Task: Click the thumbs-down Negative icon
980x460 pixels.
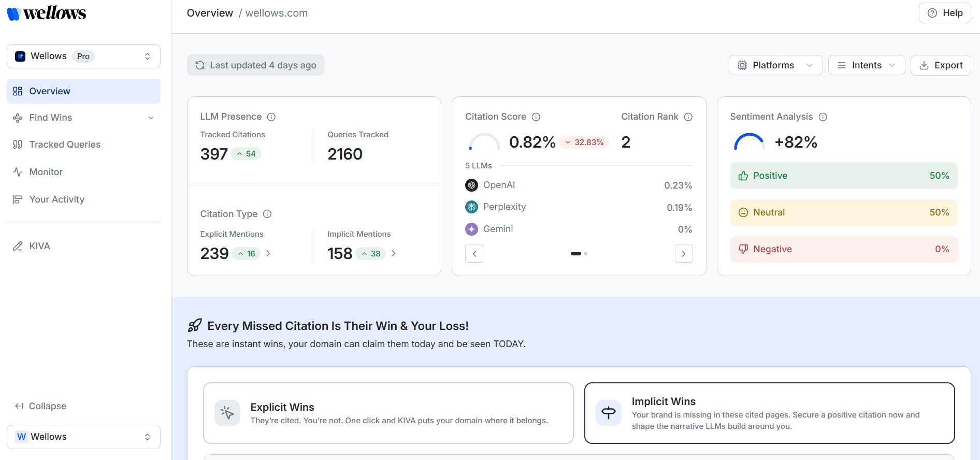Action: tap(743, 249)
